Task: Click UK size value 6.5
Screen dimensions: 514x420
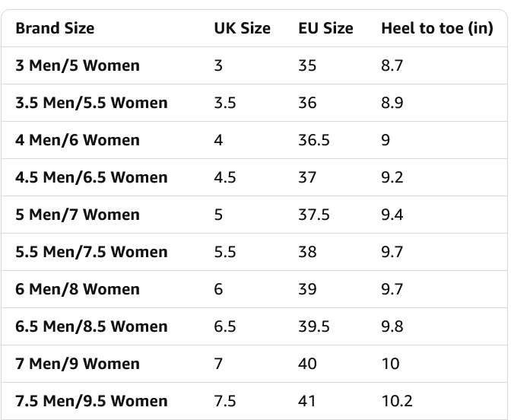Action: (x=225, y=326)
